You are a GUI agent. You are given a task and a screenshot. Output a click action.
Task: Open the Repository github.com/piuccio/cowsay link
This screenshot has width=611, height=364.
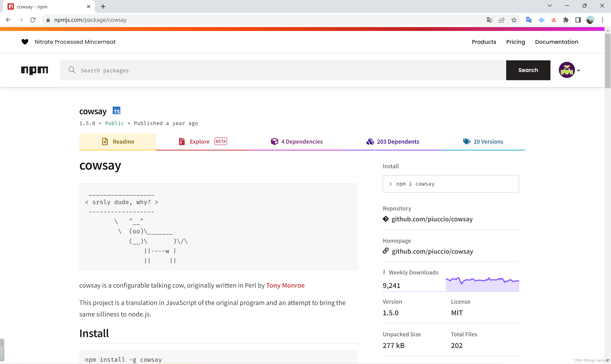(x=432, y=219)
